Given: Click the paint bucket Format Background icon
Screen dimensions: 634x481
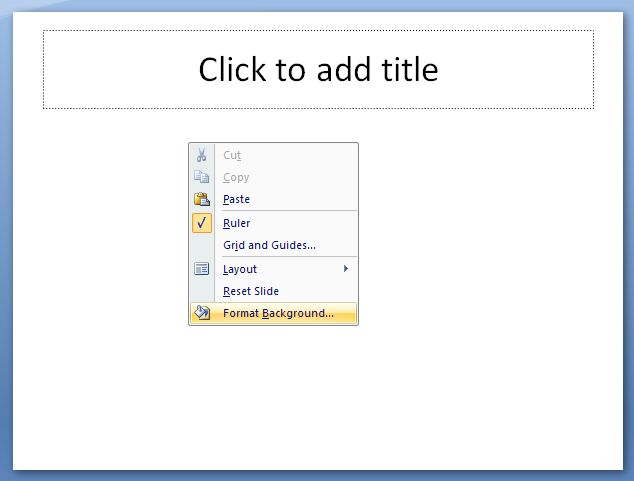Looking at the screenshot, I should 202,313.
